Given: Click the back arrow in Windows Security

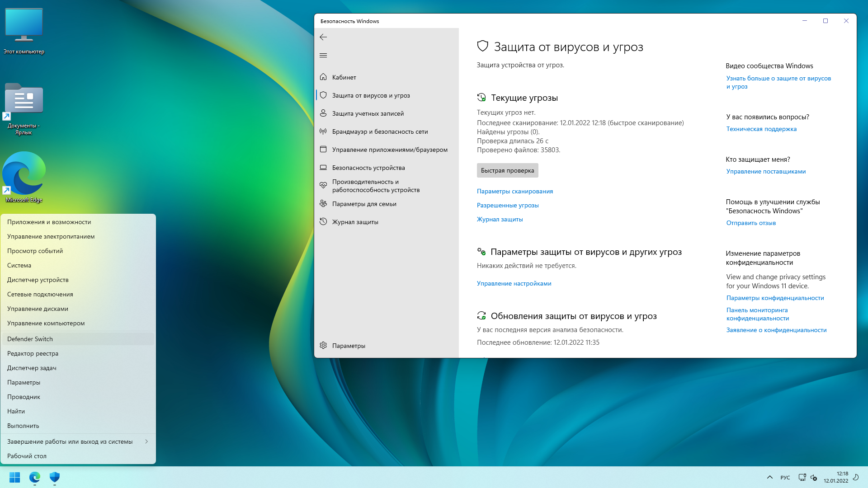Looking at the screenshot, I should [323, 37].
